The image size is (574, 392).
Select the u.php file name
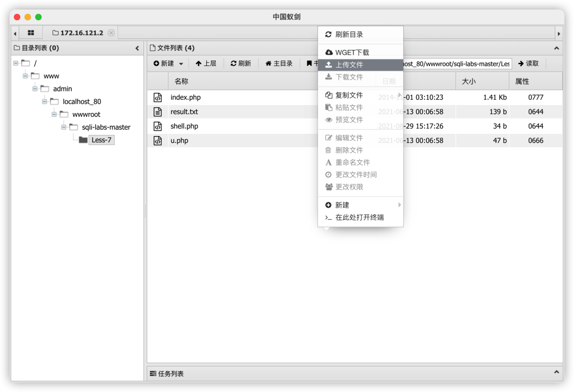point(180,141)
